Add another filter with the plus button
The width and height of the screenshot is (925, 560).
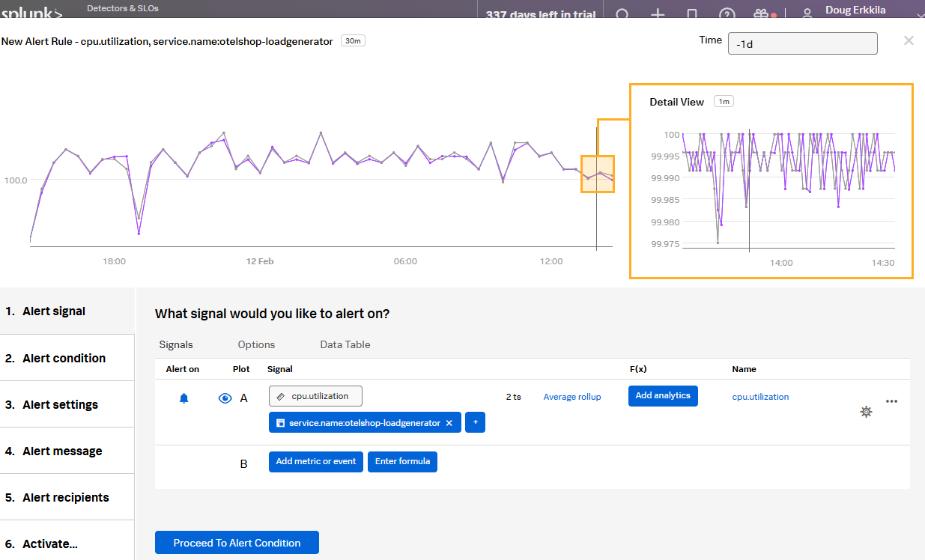(476, 423)
